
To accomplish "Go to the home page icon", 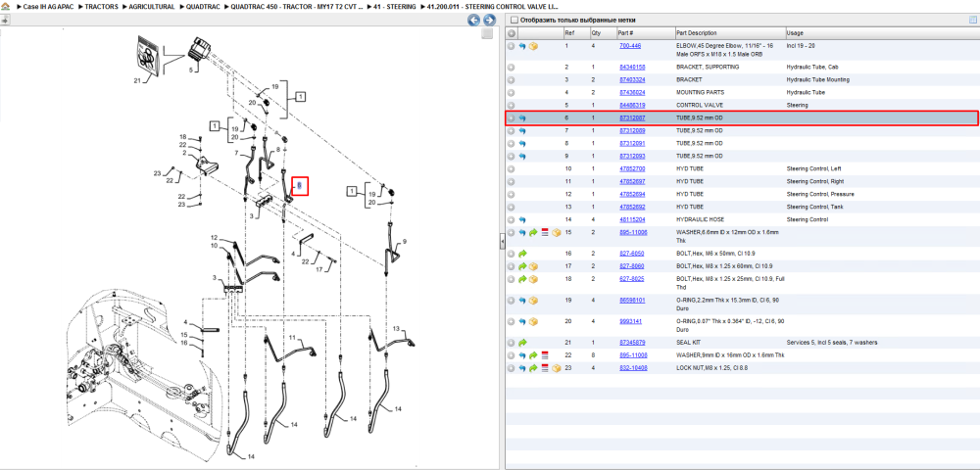I will pyautogui.click(x=6, y=6).
